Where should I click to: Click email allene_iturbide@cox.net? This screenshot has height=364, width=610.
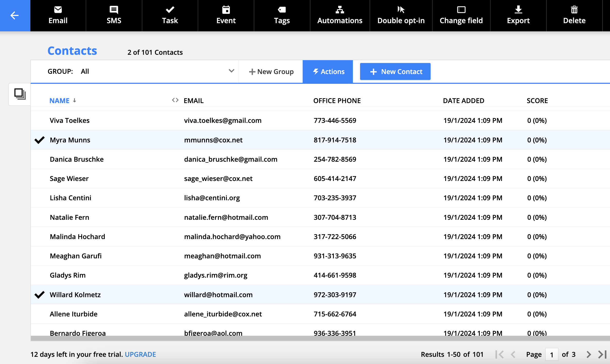(x=223, y=314)
